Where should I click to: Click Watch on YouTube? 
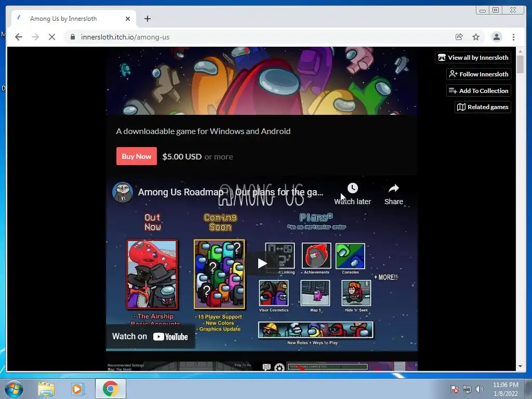coord(150,337)
